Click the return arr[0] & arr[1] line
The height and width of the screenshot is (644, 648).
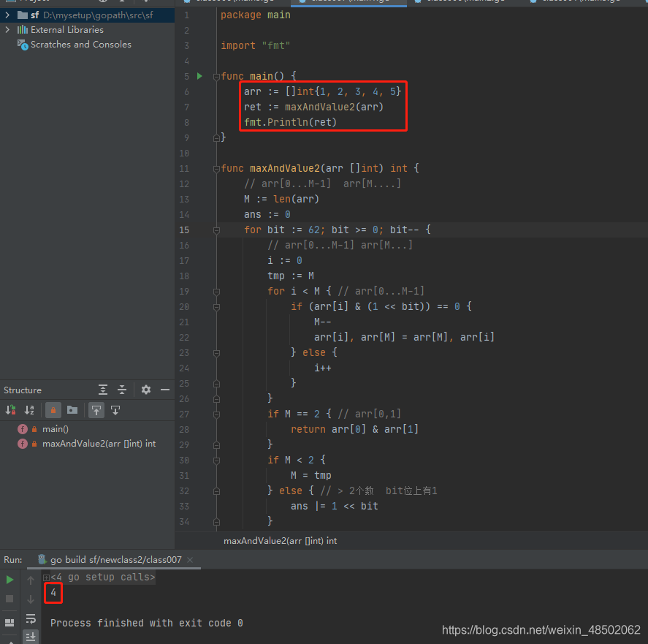pyautogui.click(x=354, y=429)
